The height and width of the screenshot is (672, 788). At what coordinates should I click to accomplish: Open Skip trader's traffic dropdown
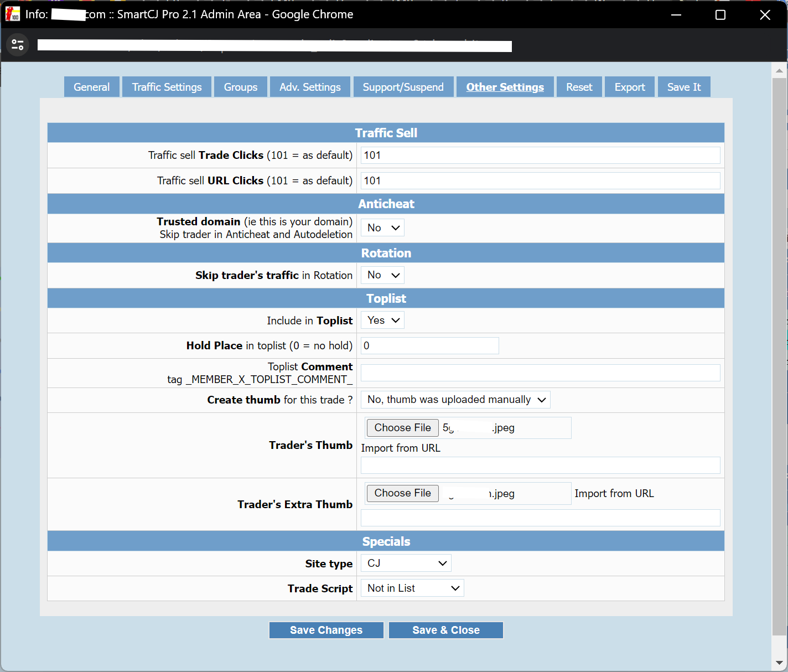pos(382,275)
